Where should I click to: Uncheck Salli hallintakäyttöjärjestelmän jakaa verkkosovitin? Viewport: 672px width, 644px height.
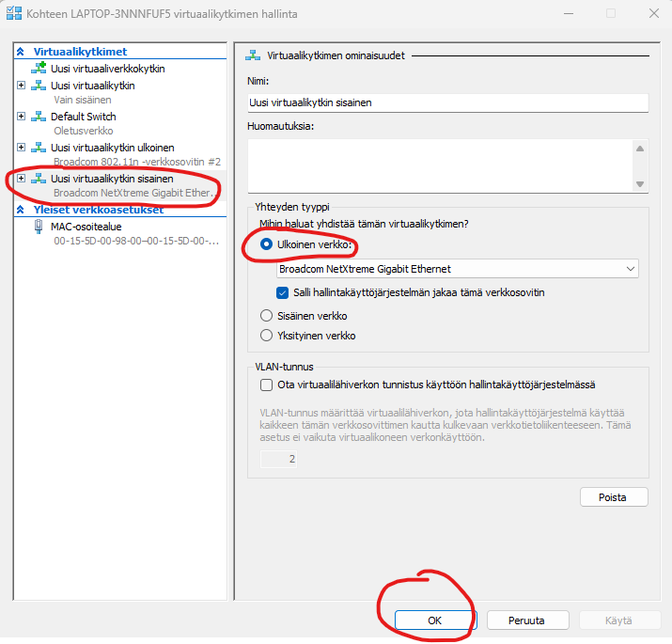pos(283,292)
